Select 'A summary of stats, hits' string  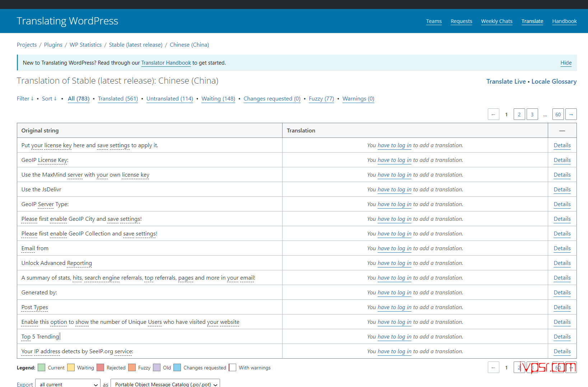(x=138, y=278)
